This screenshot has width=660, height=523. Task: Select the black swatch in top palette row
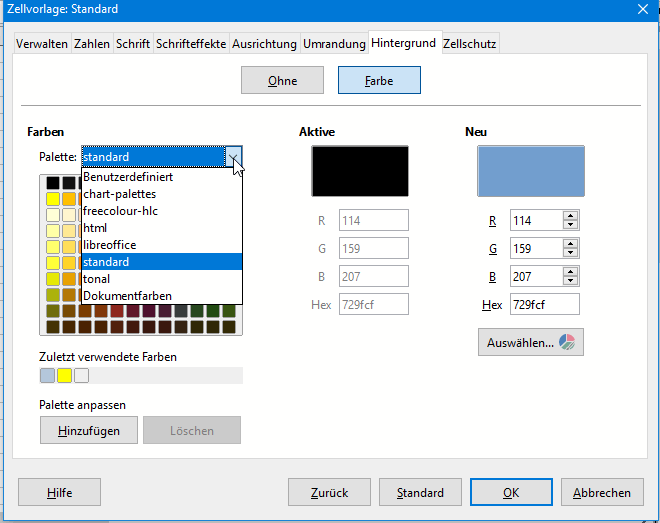point(50,182)
